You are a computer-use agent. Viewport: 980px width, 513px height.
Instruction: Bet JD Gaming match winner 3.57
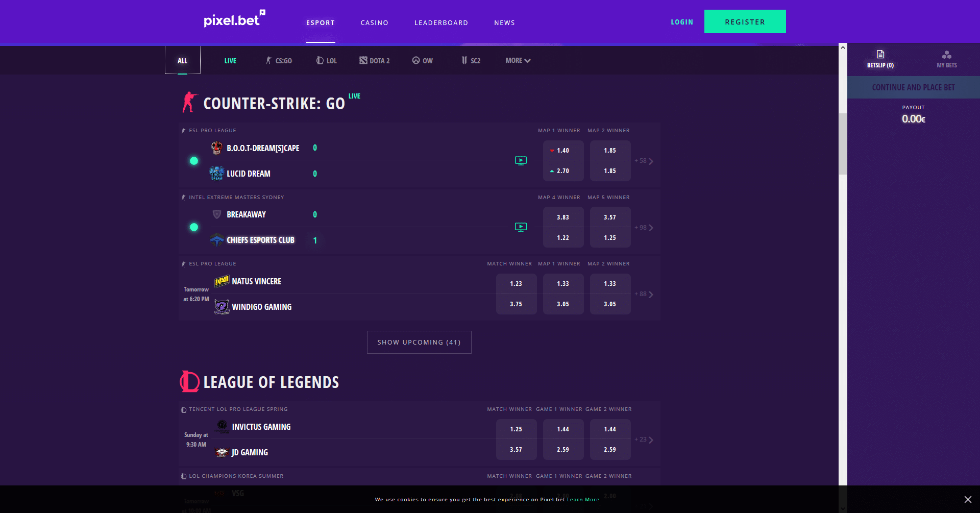pyautogui.click(x=516, y=450)
